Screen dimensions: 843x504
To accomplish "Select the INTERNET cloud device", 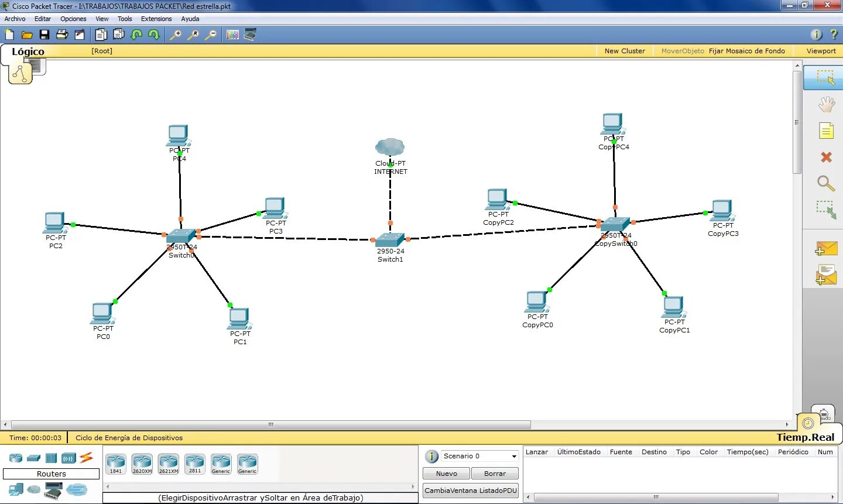I will (390, 146).
